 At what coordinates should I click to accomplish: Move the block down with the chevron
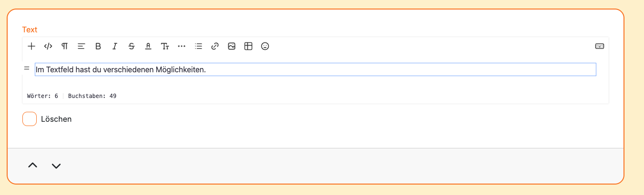coord(56,166)
